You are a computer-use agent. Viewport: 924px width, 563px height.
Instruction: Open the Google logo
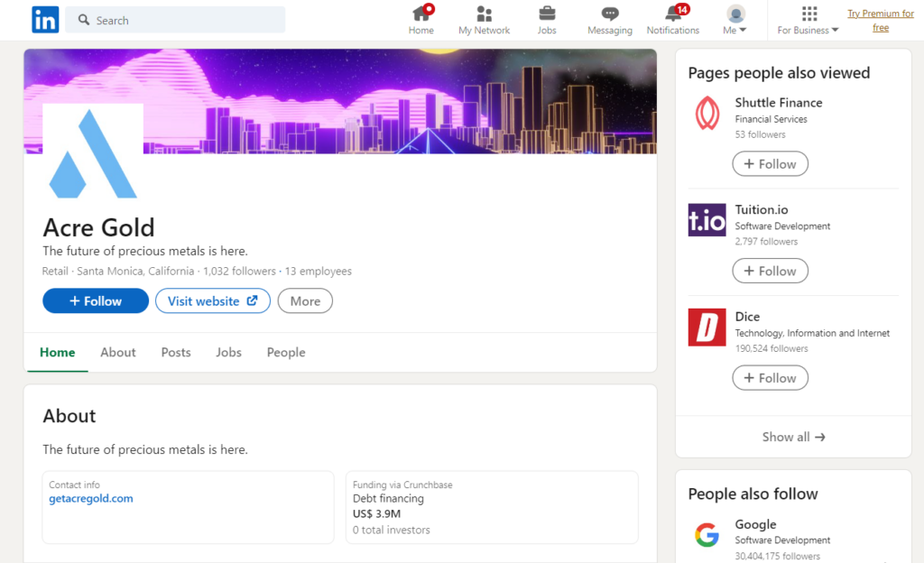pyautogui.click(x=707, y=535)
